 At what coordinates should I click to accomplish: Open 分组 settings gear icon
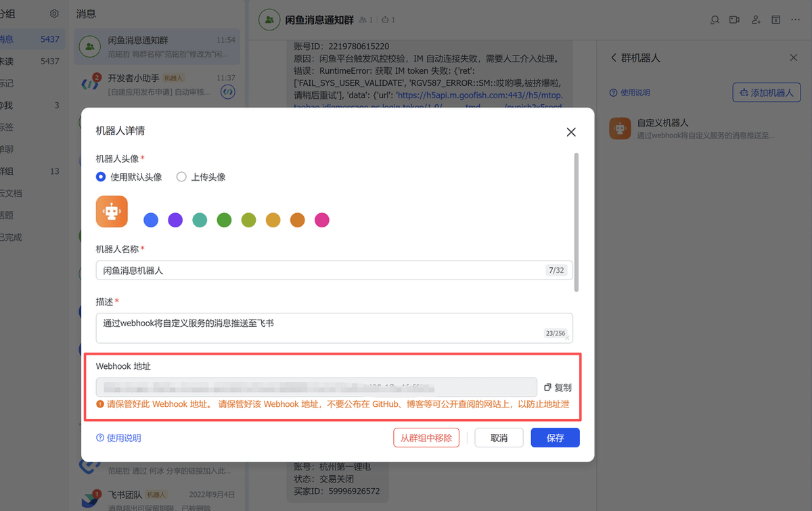(x=54, y=14)
